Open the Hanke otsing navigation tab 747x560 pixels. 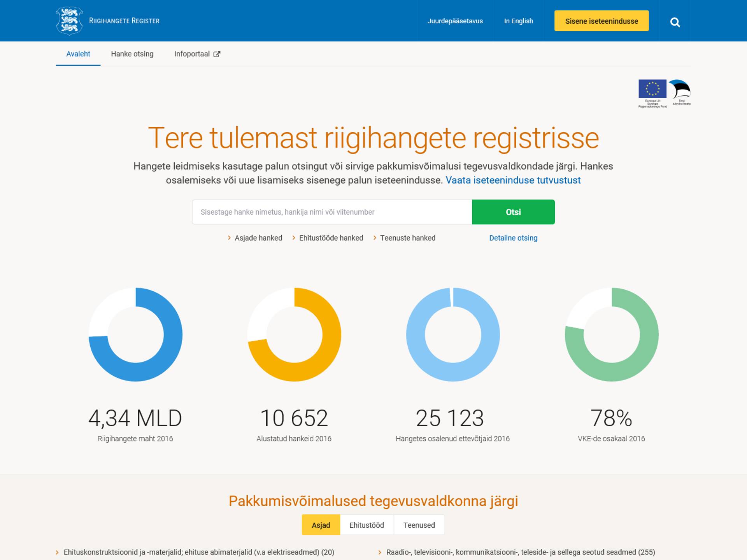click(132, 54)
